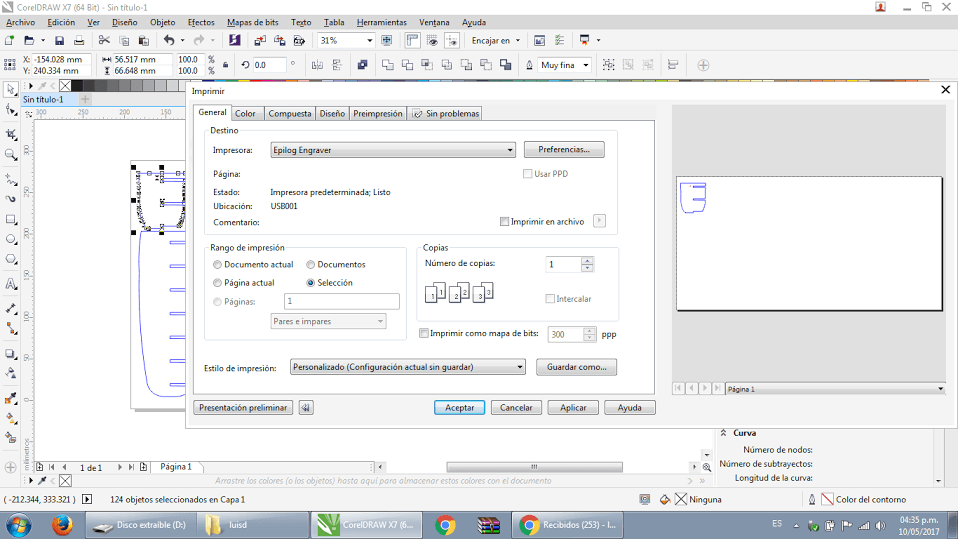Click the Número de copias field
958x539 pixels.
(x=563, y=265)
